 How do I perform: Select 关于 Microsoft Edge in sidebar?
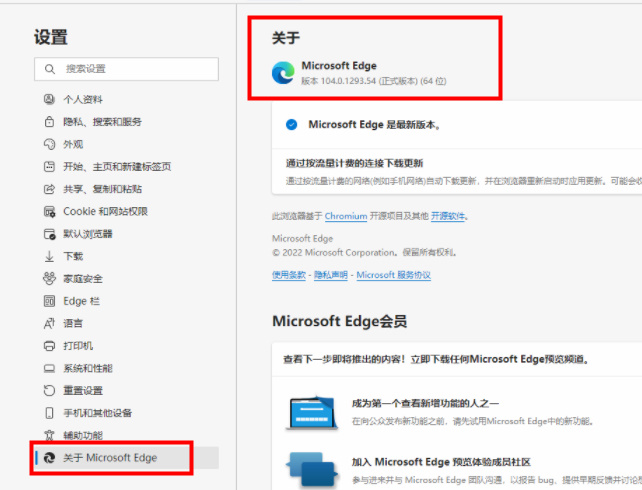[126, 458]
